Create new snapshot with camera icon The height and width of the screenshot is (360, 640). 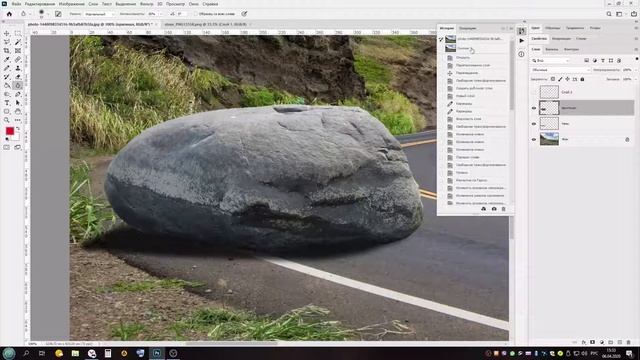(494, 209)
